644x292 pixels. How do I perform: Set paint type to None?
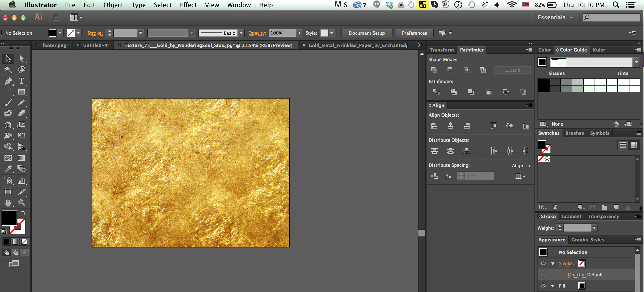(x=24, y=241)
